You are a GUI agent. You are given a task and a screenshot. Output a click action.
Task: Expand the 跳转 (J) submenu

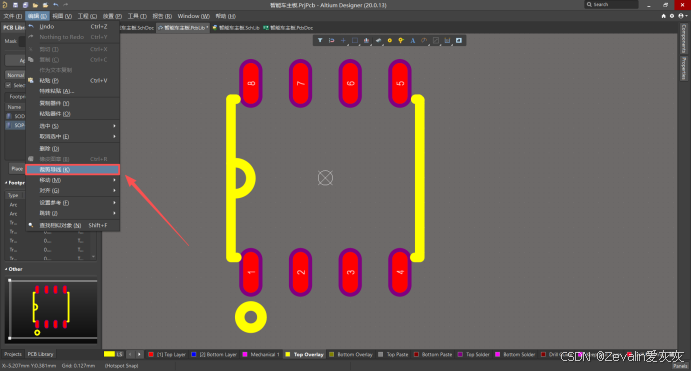73,213
